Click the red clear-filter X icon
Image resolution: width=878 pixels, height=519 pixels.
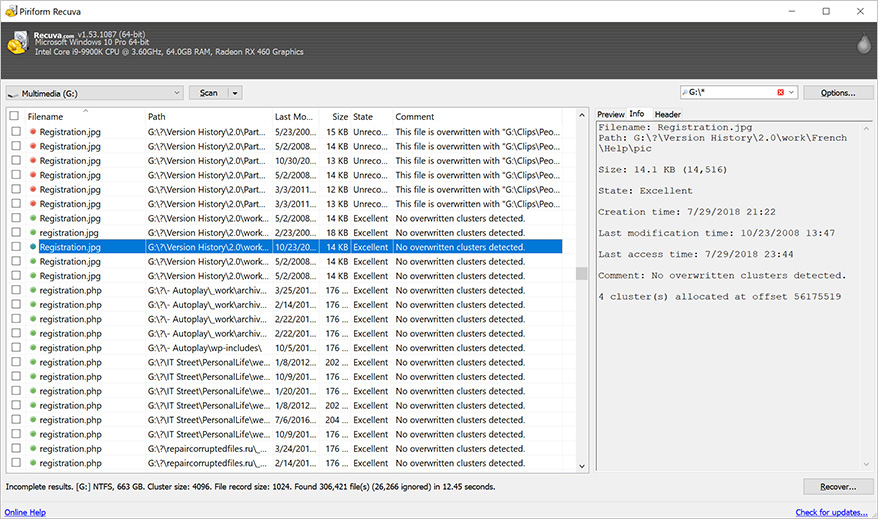(x=781, y=92)
